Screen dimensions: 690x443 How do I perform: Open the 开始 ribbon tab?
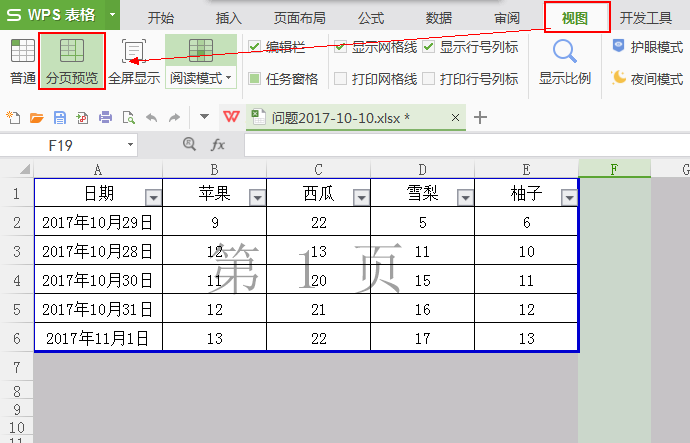point(161,18)
